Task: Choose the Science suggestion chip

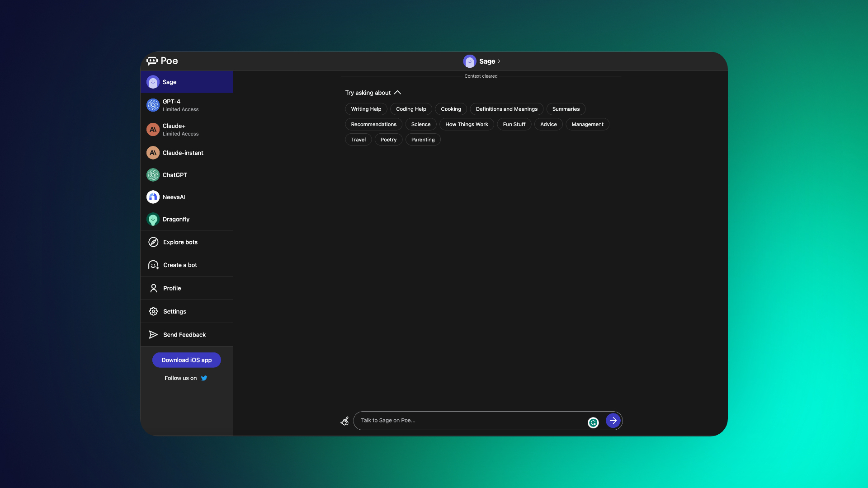Action: [x=421, y=124]
